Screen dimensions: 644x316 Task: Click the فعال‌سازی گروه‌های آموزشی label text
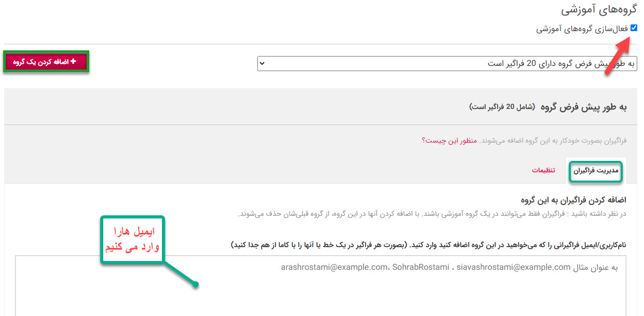point(582,30)
